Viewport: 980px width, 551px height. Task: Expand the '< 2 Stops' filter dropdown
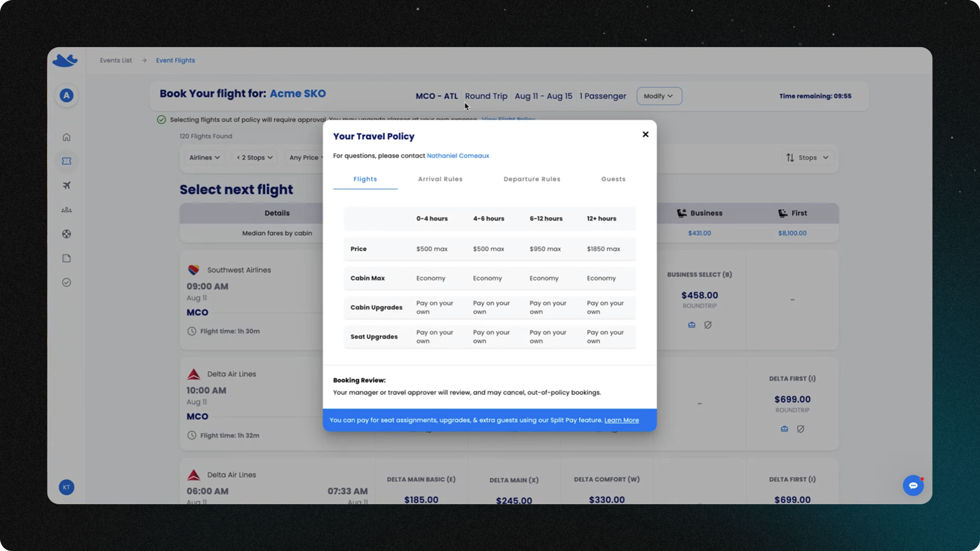(x=254, y=157)
